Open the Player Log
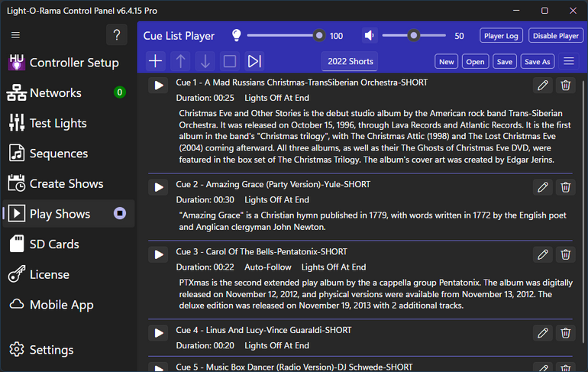The image size is (588, 372). pyautogui.click(x=501, y=36)
